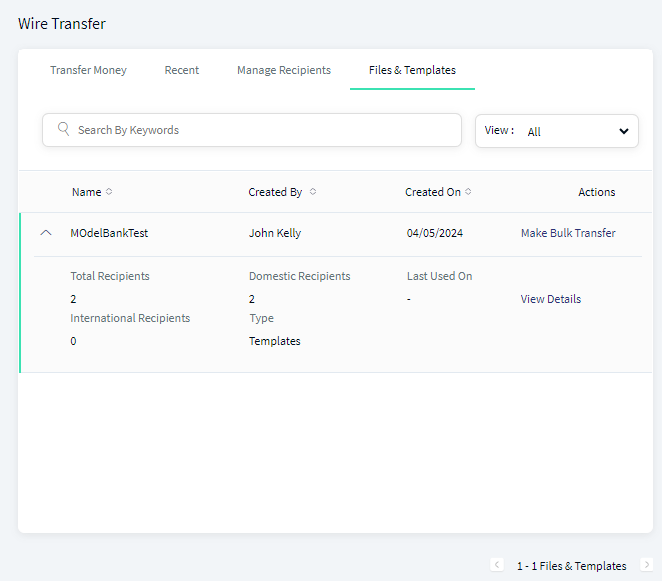662x581 pixels.
Task: Click the 04/05/2024 date cell
Action: (434, 233)
